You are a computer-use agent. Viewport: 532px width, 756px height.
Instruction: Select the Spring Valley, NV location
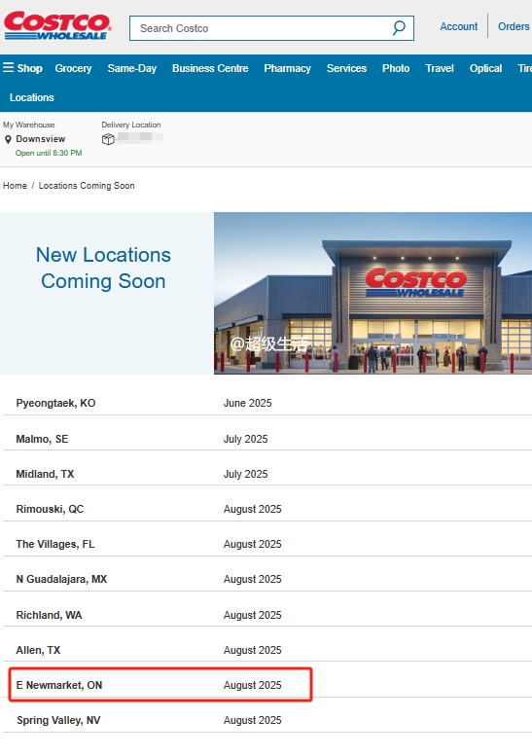click(x=58, y=720)
